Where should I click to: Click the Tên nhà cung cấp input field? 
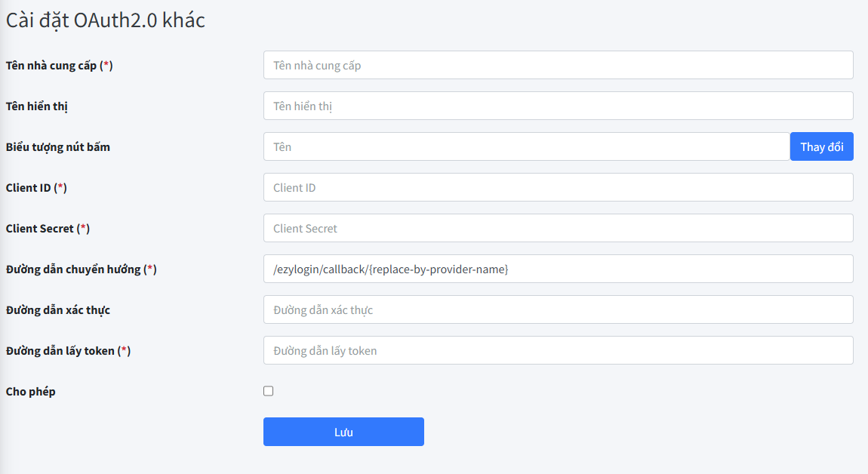(558, 65)
